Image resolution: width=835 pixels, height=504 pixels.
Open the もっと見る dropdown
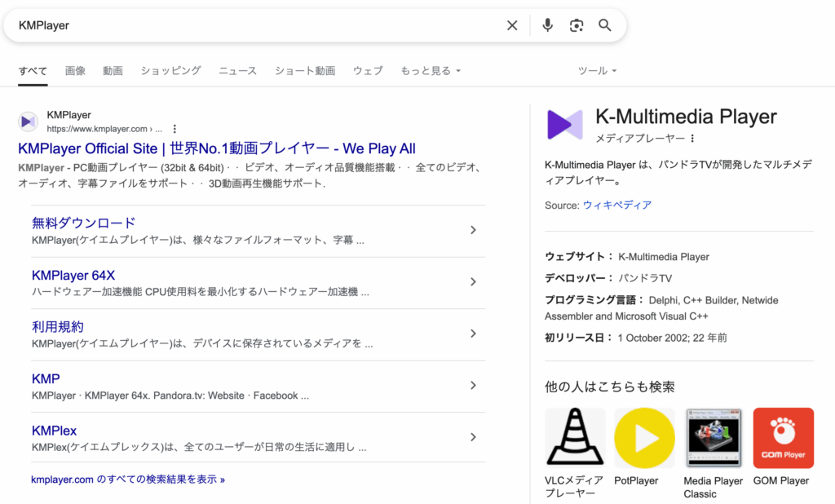[x=431, y=71]
